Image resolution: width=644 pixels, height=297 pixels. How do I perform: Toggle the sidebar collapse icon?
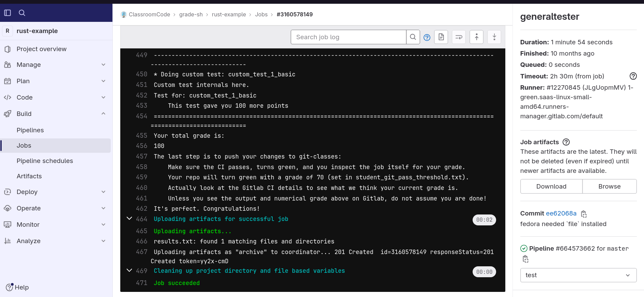tap(7, 13)
